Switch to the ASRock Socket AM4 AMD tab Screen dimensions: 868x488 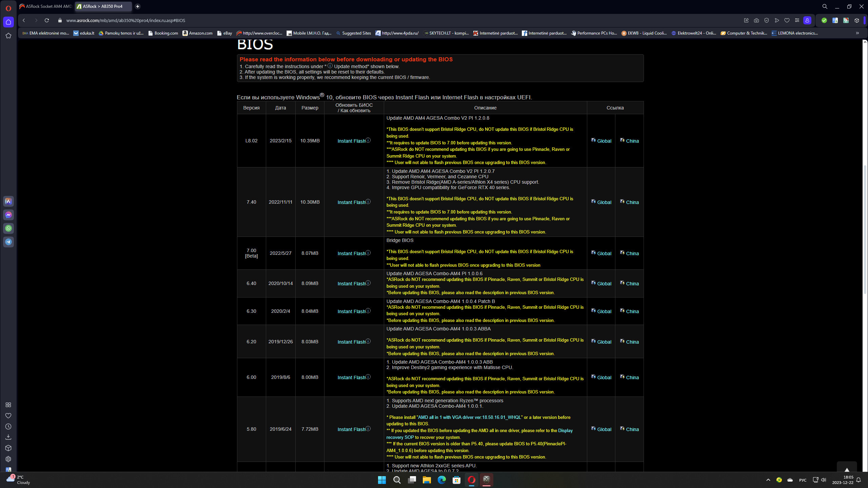pyautogui.click(x=46, y=6)
